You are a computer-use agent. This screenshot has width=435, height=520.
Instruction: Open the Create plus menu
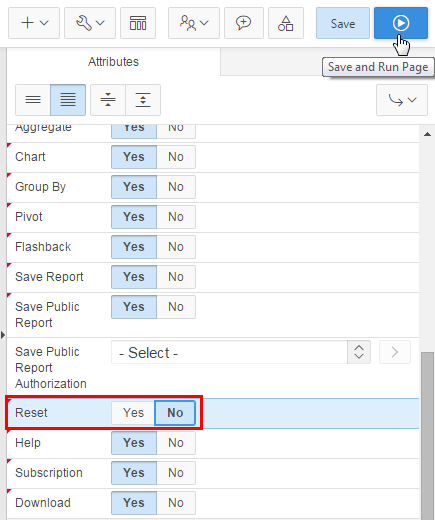click(x=34, y=23)
